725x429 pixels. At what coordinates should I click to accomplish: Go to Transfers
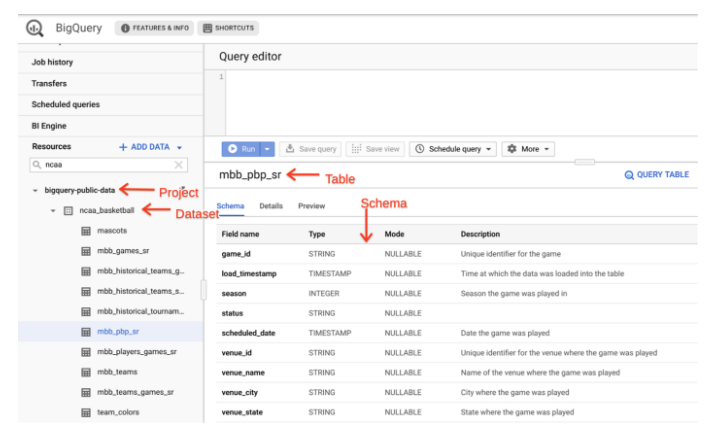click(49, 83)
